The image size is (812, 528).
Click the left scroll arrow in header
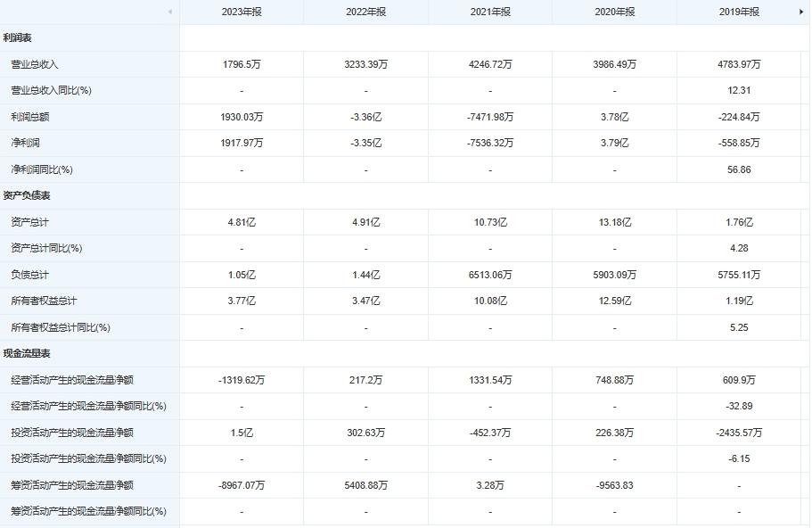pyautogui.click(x=169, y=12)
